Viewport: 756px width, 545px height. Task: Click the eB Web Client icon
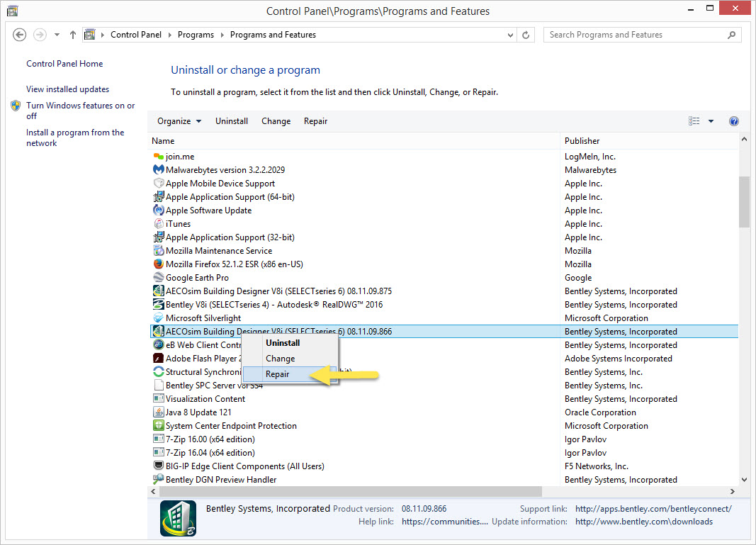(x=158, y=345)
